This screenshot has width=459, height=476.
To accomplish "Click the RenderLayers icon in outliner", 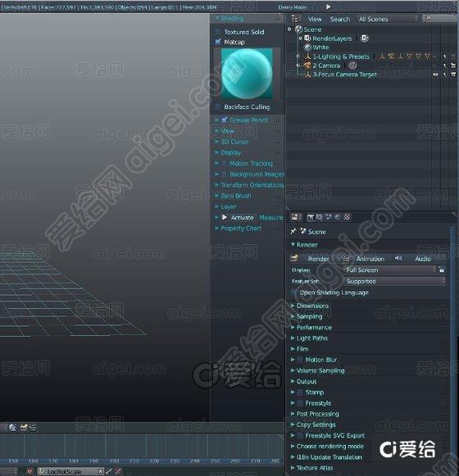I will [307, 39].
